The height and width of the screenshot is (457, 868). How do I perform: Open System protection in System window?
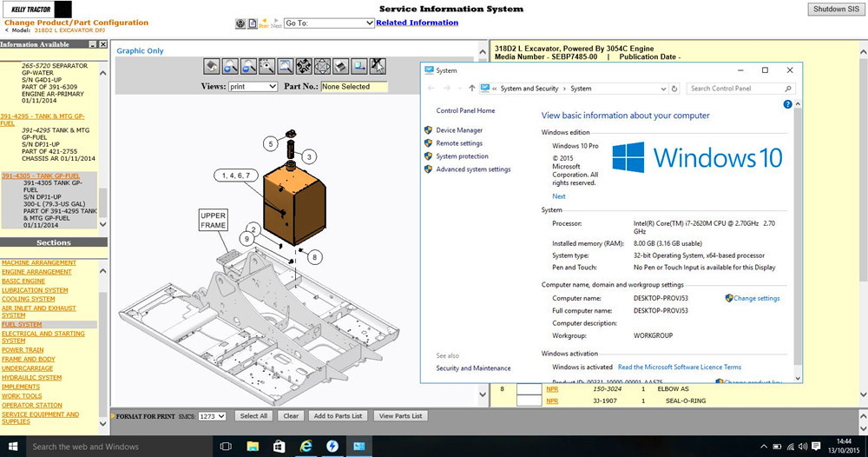(462, 156)
